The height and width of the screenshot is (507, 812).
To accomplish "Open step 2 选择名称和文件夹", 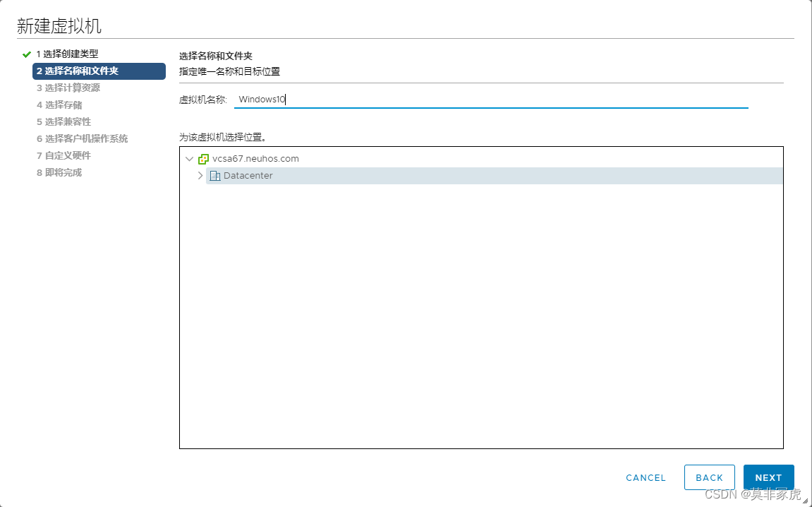I will 99,71.
